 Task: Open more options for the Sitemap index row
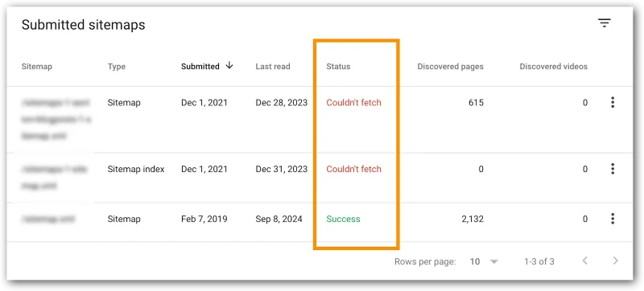coord(613,169)
